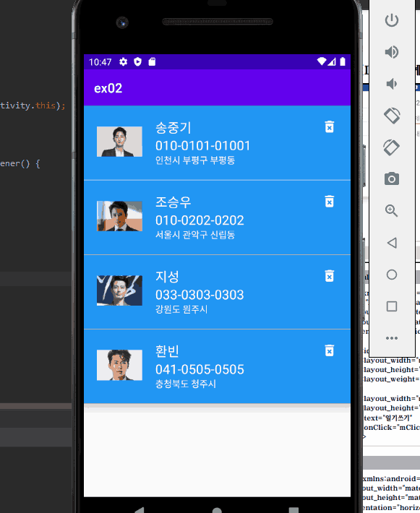Image resolution: width=420 pixels, height=513 pixels.
Task: Open 환빈's profile photo
Action: (x=119, y=365)
